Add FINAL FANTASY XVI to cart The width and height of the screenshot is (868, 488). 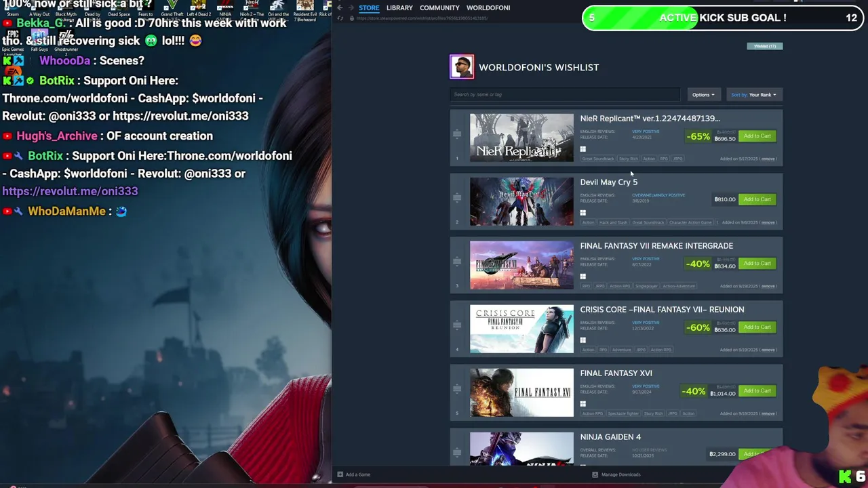coord(757,391)
